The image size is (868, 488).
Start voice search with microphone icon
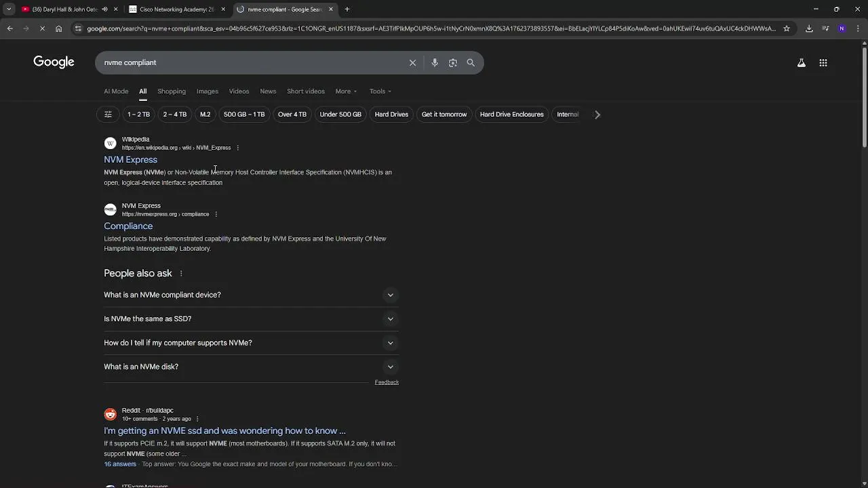point(435,62)
